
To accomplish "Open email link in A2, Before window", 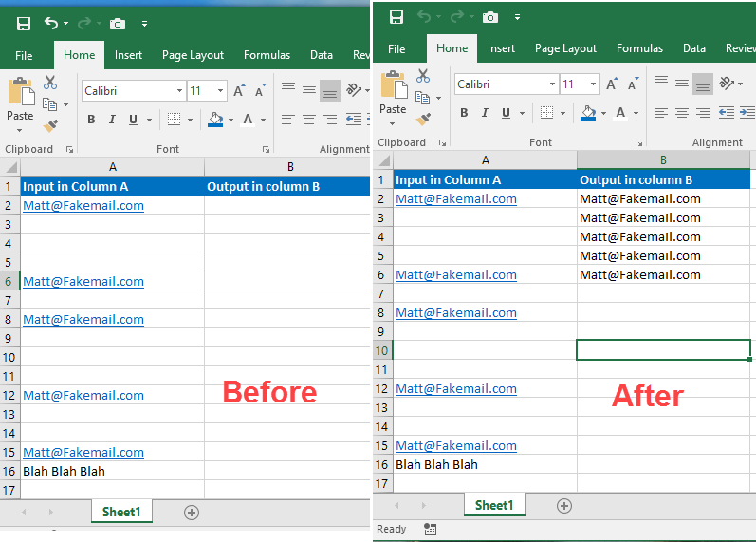I will (83, 206).
